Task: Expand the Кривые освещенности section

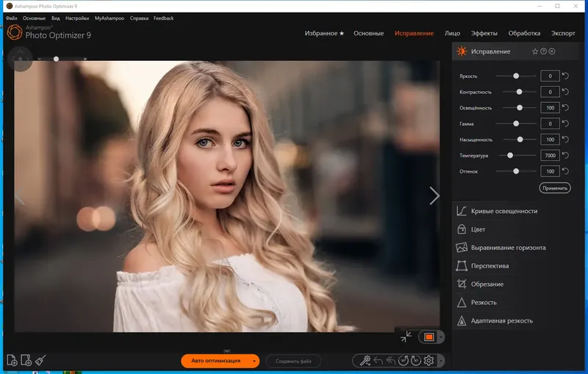Action: tap(503, 211)
